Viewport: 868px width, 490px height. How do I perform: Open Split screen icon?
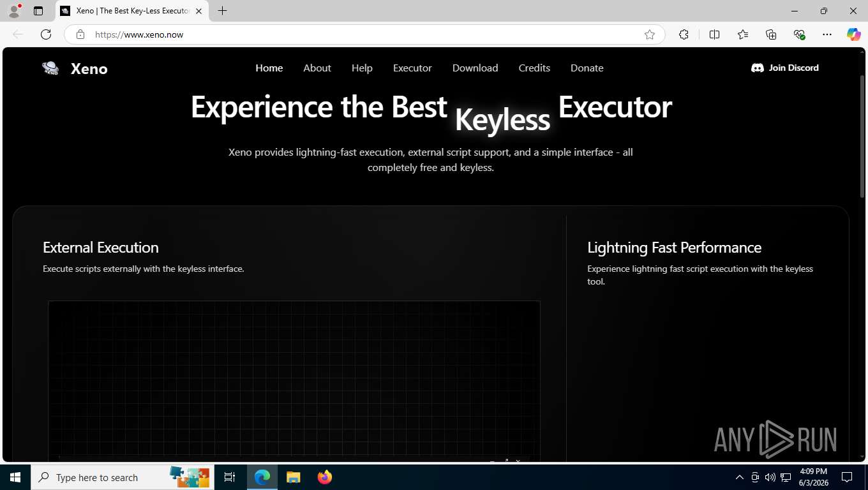[x=715, y=34]
